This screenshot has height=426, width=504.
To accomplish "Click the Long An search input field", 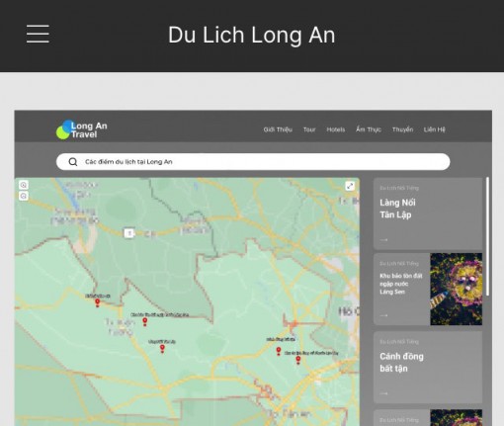I will (253, 162).
